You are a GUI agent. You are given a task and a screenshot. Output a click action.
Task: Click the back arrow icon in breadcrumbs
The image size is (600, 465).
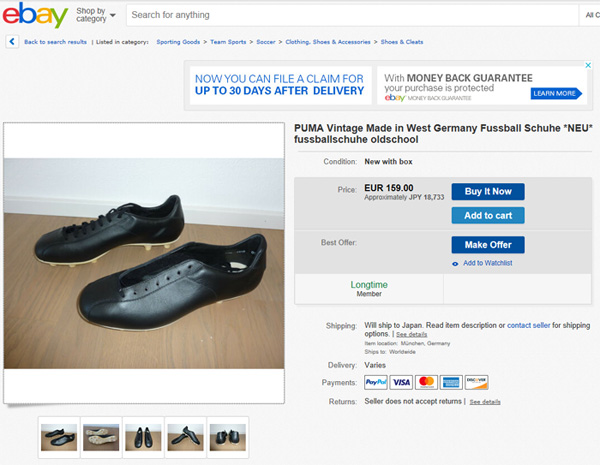coord(12,42)
